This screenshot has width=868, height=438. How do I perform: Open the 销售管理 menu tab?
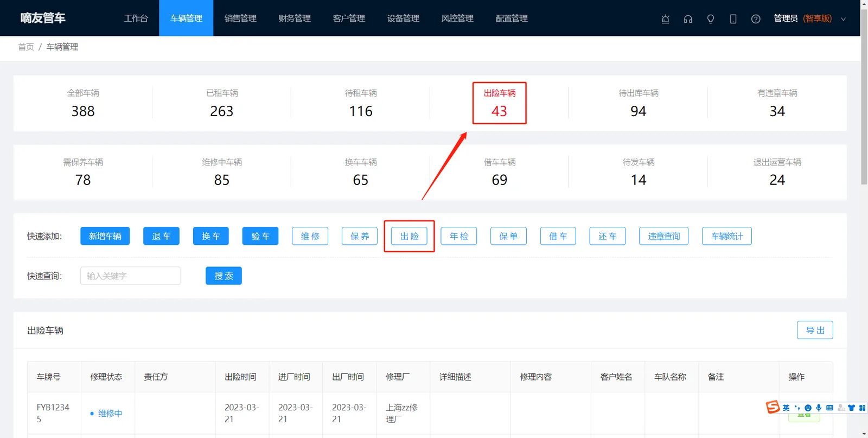point(240,18)
